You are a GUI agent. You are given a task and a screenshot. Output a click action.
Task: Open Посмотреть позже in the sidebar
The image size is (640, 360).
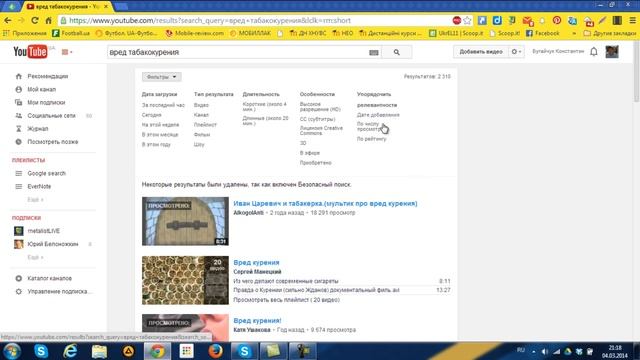tap(52, 142)
